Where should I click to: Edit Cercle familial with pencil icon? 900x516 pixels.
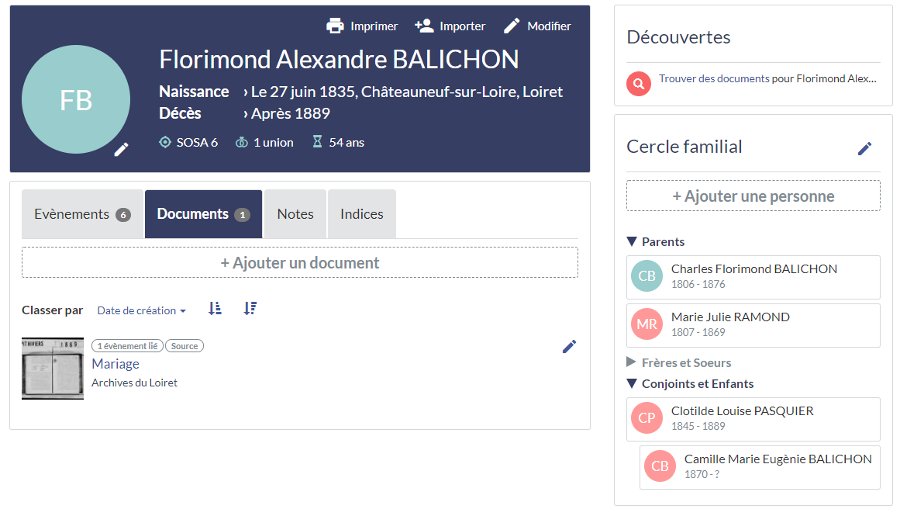coord(865,148)
